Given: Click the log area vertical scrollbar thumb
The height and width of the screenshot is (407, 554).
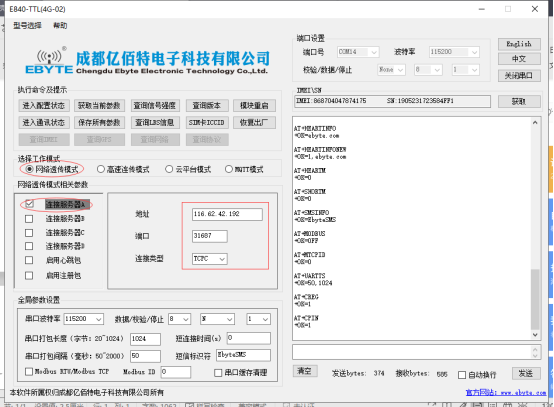Looking at the screenshot, I should (x=535, y=299).
